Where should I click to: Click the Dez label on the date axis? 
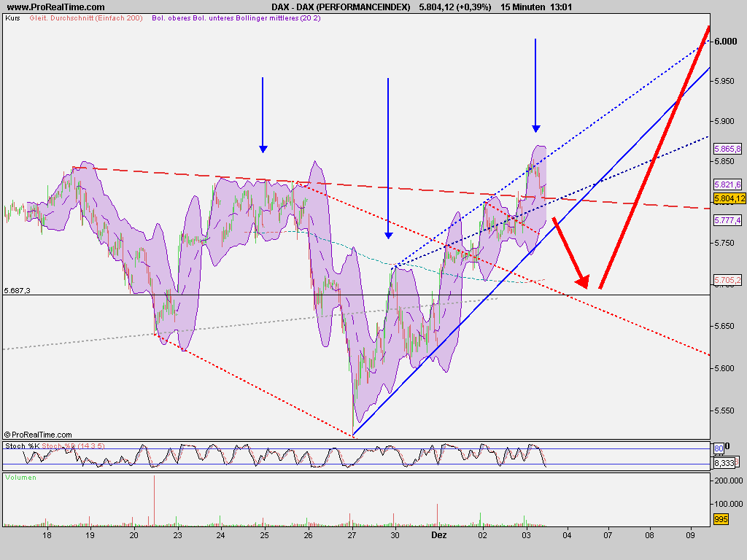(x=438, y=534)
